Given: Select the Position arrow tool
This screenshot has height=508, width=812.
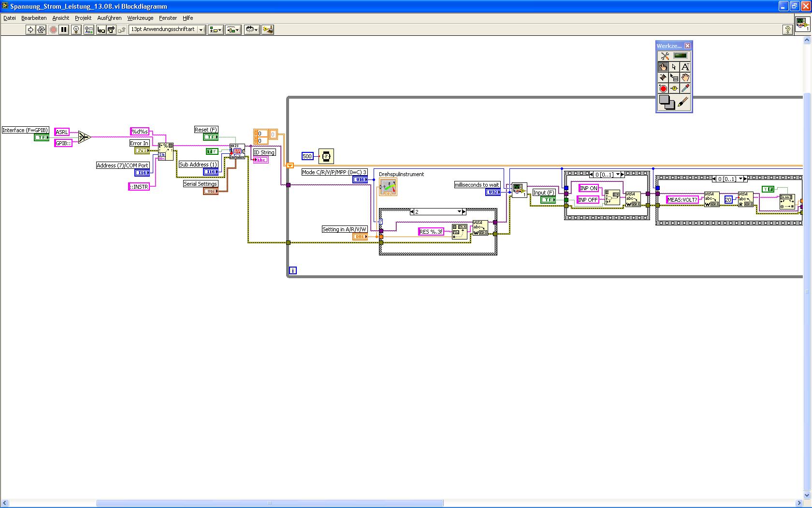Looking at the screenshot, I should pyautogui.click(x=674, y=67).
